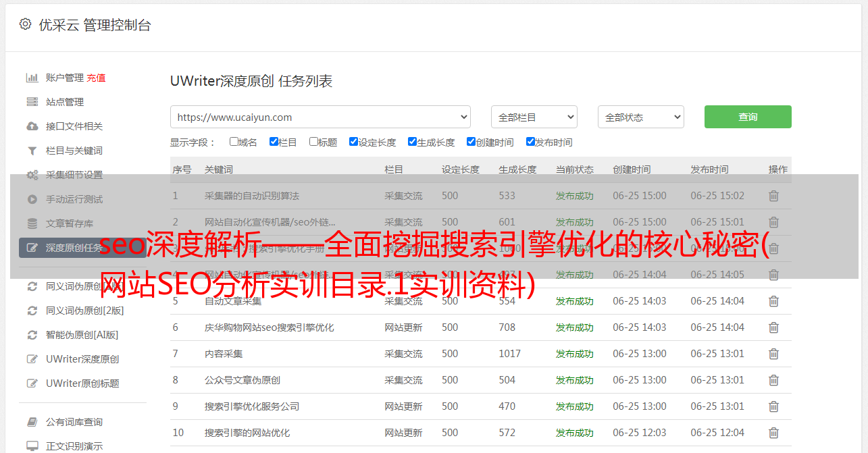Open 智能伪原创[AI版] in the sidebar
Image resolution: width=868 pixels, height=453 pixels.
(82, 335)
